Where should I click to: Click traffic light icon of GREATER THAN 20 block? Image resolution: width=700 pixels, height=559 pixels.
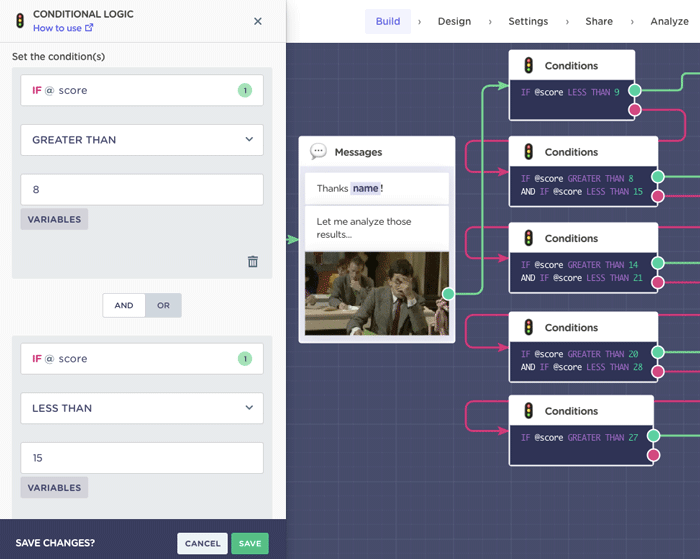pos(529,327)
